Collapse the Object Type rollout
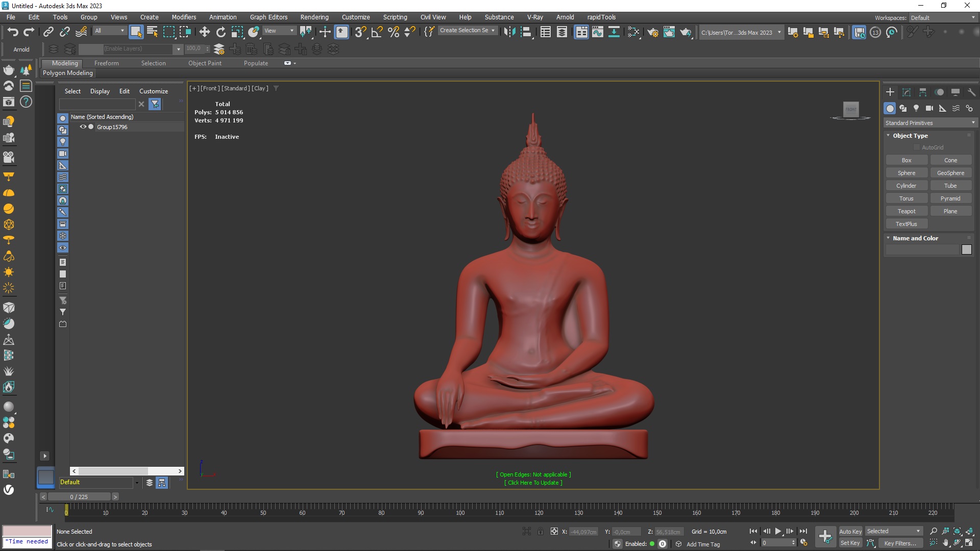 (x=910, y=136)
